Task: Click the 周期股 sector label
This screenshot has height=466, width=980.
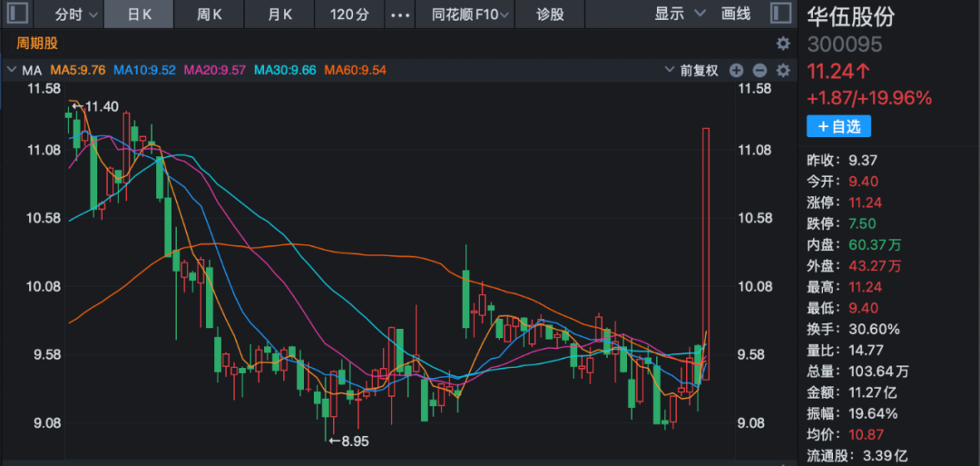Action: pyautogui.click(x=35, y=43)
